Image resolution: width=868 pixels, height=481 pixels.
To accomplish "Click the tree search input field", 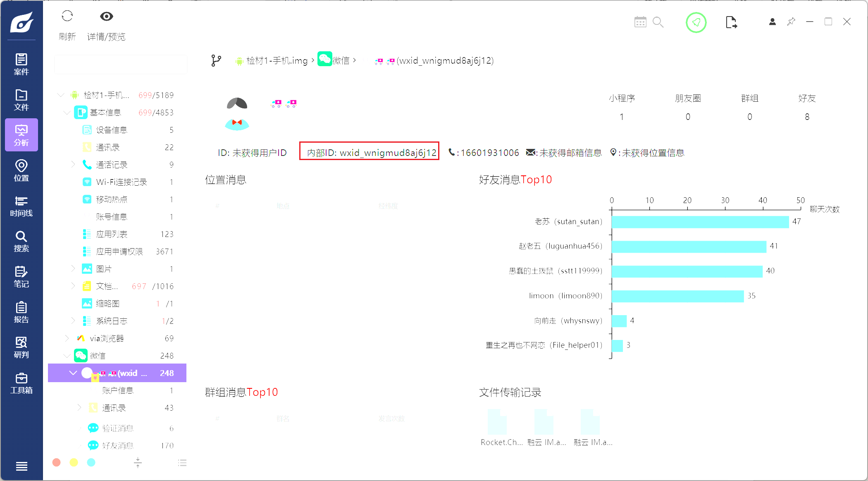I will (120, 65).
